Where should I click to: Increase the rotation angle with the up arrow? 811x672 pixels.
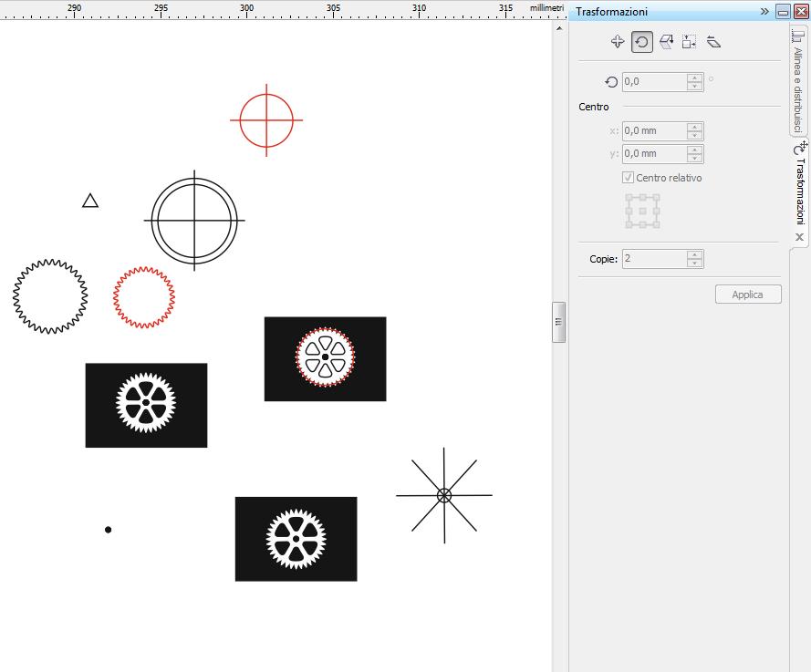(x=694, y=78)
